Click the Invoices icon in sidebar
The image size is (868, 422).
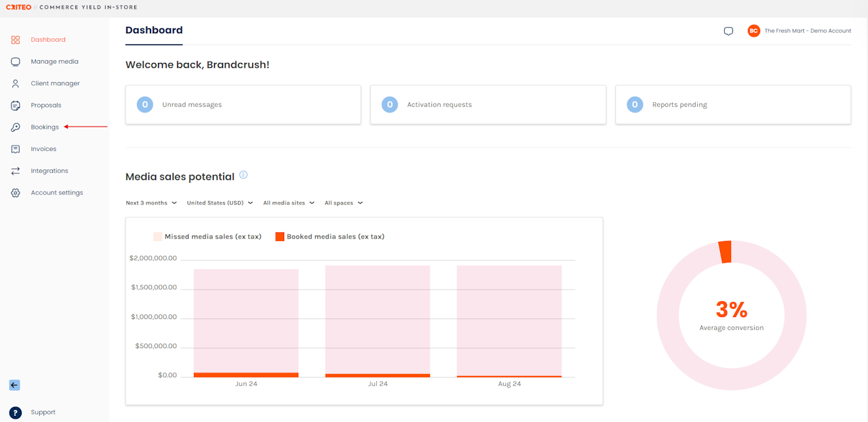pos(16,149)
